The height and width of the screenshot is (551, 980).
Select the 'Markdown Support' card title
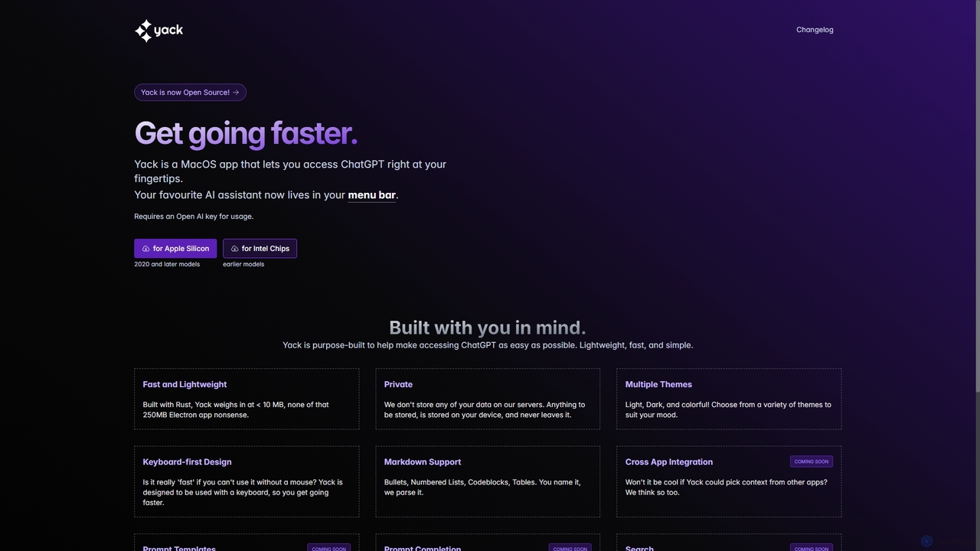pos(423,462)
